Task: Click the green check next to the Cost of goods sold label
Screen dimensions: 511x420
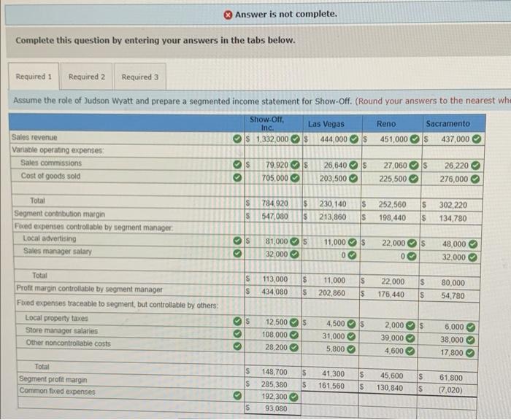Action: pos(237,177)
